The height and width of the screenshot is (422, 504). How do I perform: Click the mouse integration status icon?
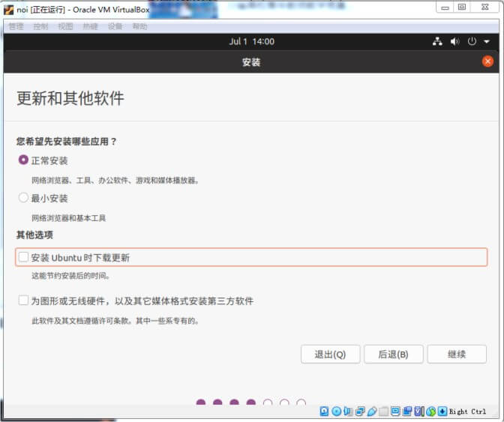click(430, 411)
